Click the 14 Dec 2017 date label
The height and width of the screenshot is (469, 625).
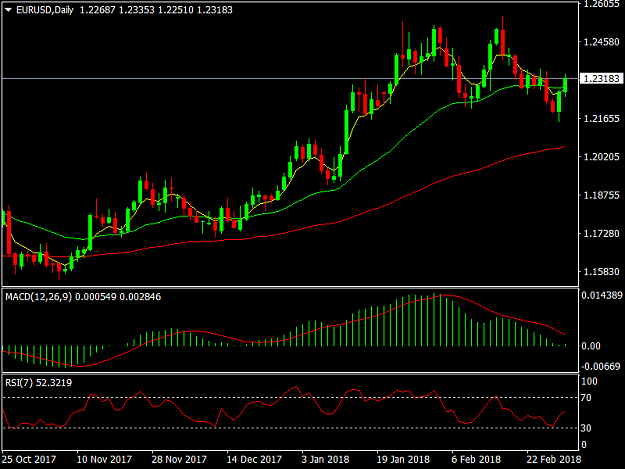point(254,459)
